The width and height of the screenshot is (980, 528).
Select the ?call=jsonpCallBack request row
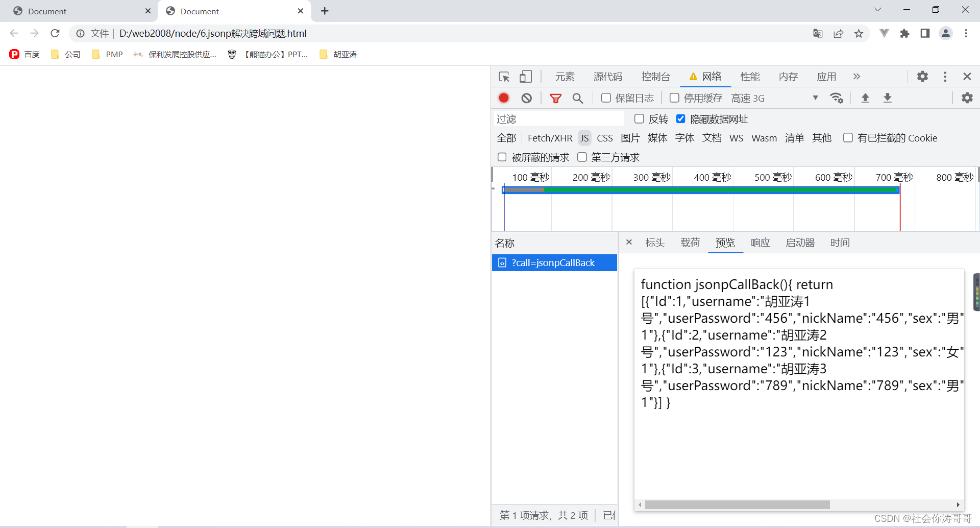pos(554,262)
